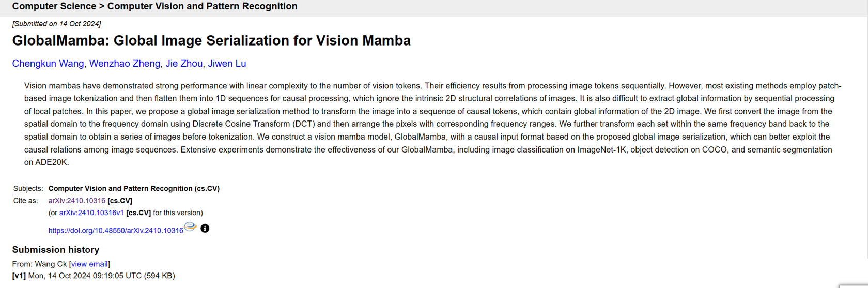Open author Chengkun Wang's link

48,64
